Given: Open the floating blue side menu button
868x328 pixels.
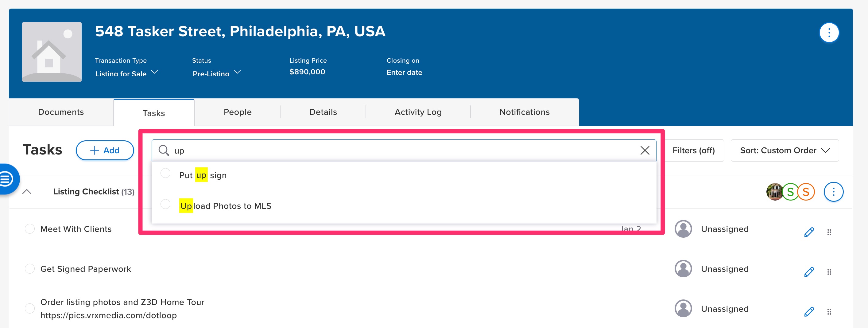Looking at the screenshot, I should point(7,179).
